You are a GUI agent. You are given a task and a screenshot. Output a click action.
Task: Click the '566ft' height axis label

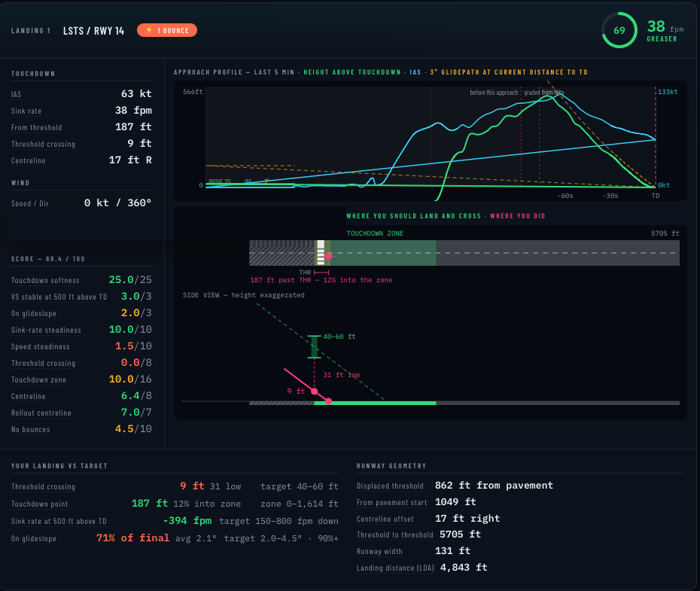click(x=193, y=92)
